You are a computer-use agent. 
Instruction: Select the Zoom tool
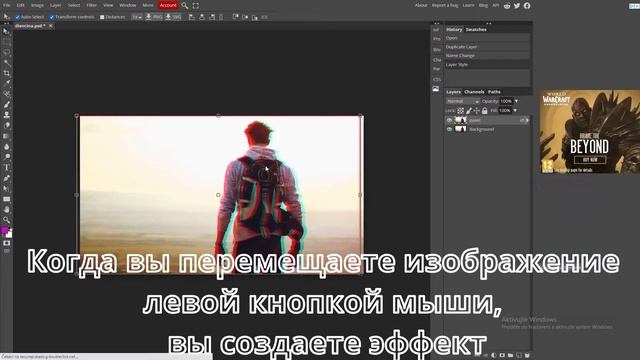pyautogui.click(x=6, y=220)
